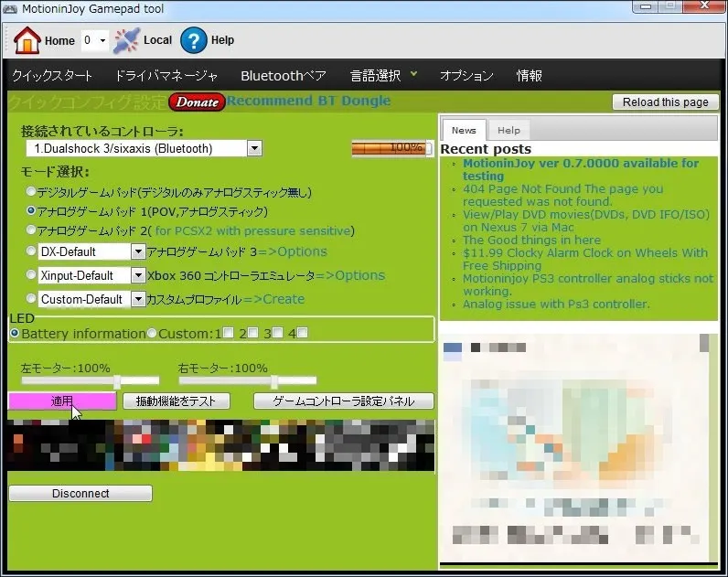This screenshot has height=577, width=728.
Task: Click the Home house icon
Action: (27, 40)
